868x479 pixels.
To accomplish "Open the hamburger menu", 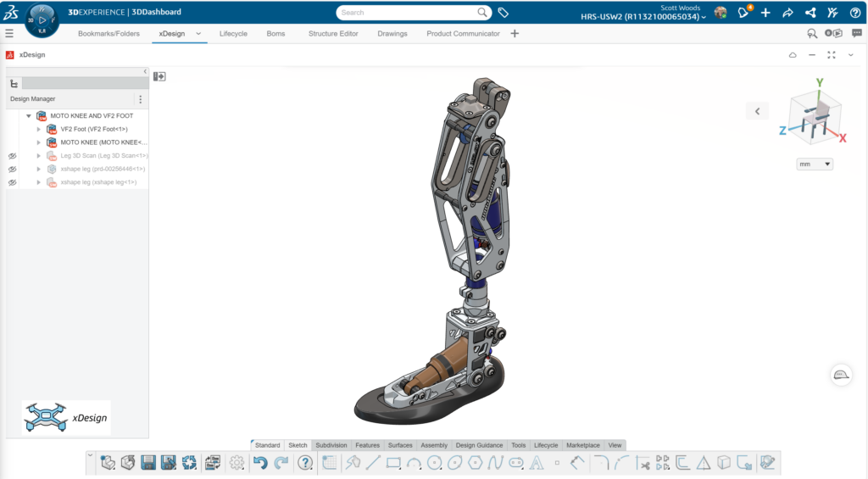I will 9,33.
